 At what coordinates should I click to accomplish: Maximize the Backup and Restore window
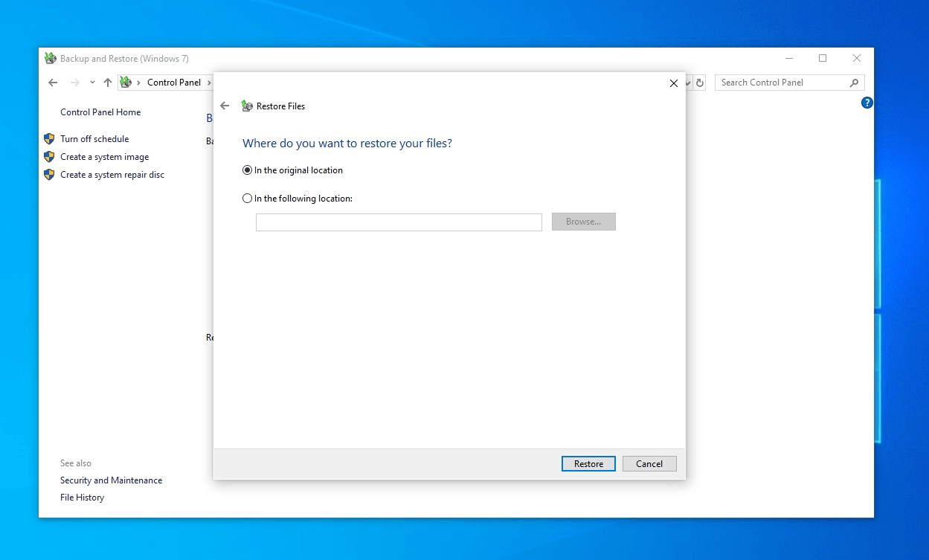[x=823, y=58]
